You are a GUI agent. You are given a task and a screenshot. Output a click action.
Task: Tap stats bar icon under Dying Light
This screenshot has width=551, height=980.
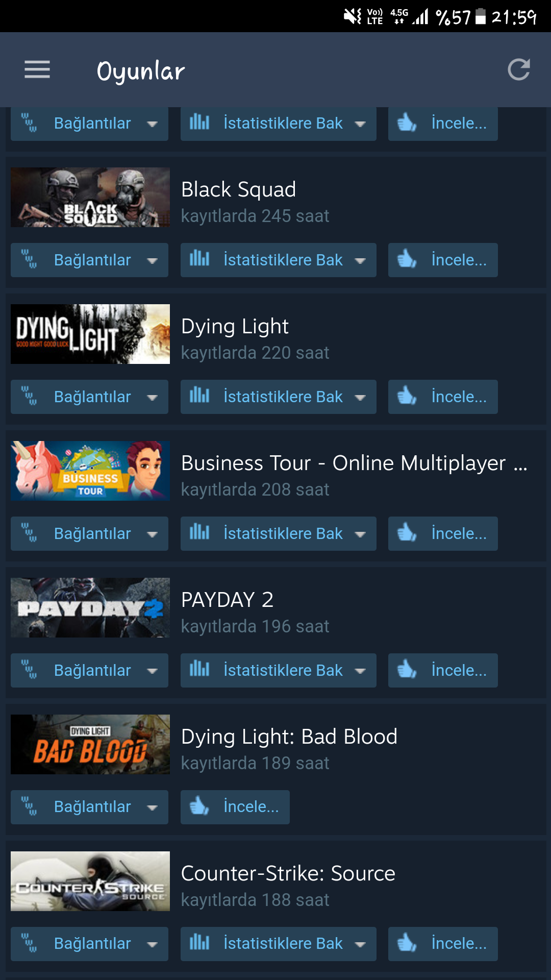pyautogui.click(x=199, y=396)
